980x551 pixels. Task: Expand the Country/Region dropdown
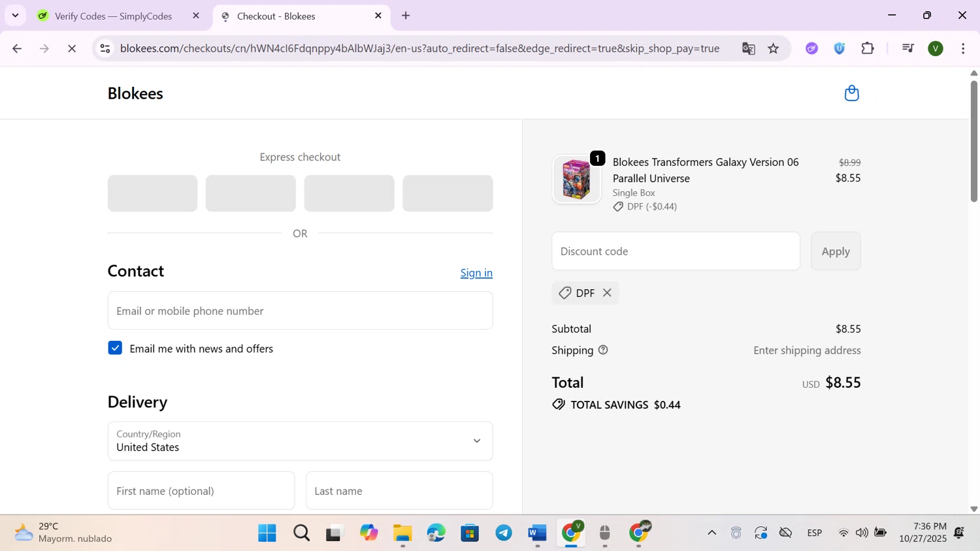300,441
